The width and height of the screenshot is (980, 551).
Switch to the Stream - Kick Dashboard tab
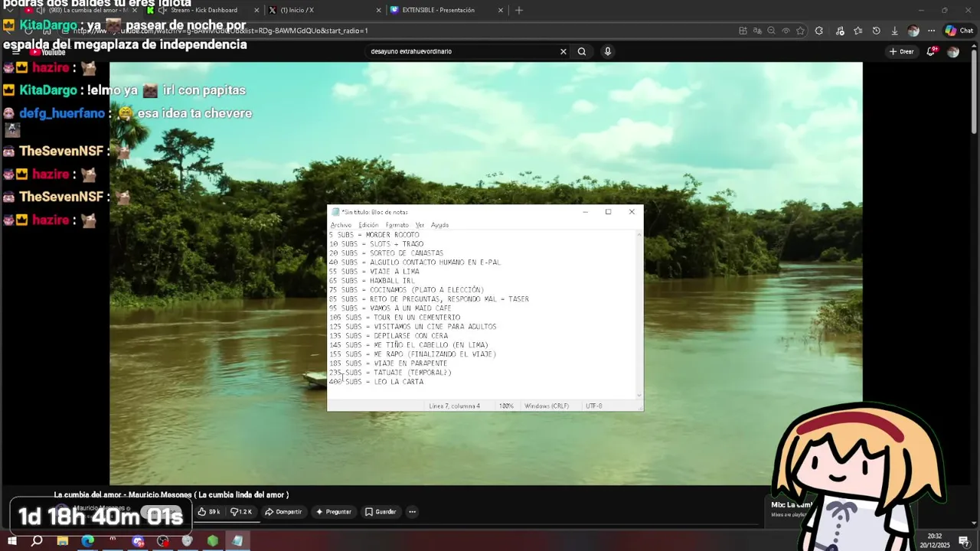pyautogui.click(x=203, y=10)
